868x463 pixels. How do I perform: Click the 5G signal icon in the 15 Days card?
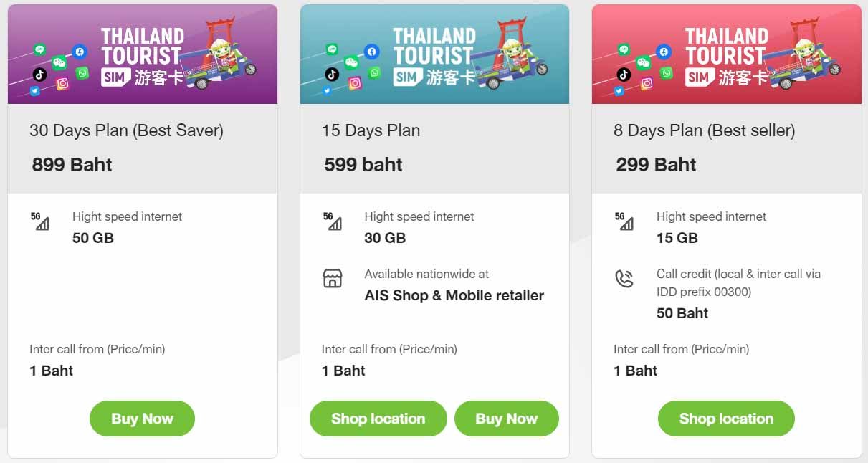click(x=333, y=221)
